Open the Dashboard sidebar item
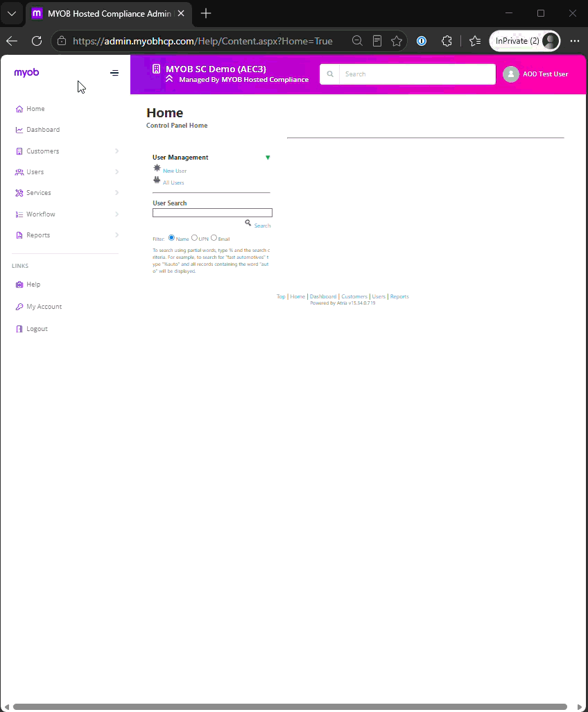Viewport: 588px width, 712px height. 43,130
